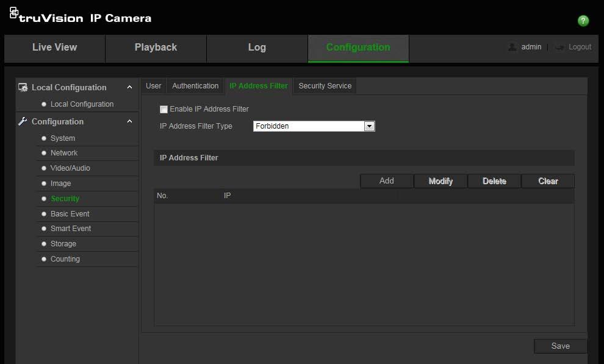604x364 pixels.
Task: Open Local Configuration menu item
Action: (82, 104)
